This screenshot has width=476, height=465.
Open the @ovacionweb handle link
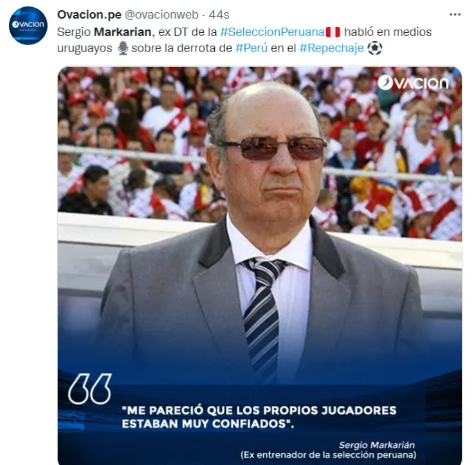[x=161, y=15]
